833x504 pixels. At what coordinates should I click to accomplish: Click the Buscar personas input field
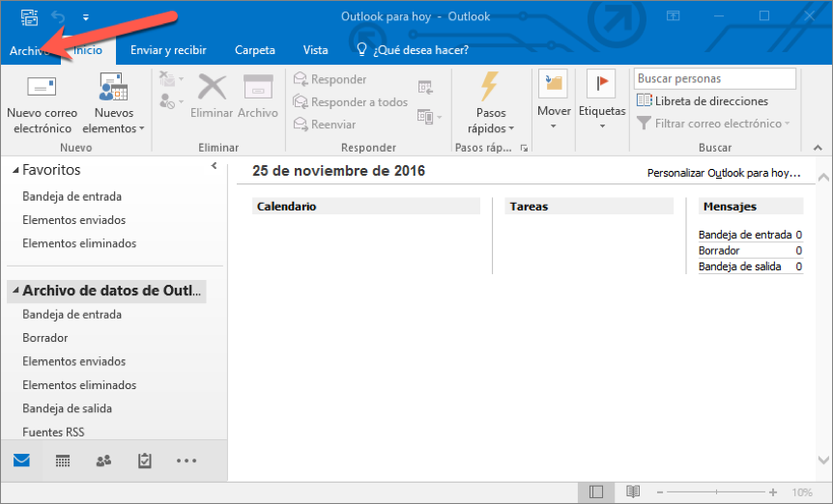pos(715,78)
